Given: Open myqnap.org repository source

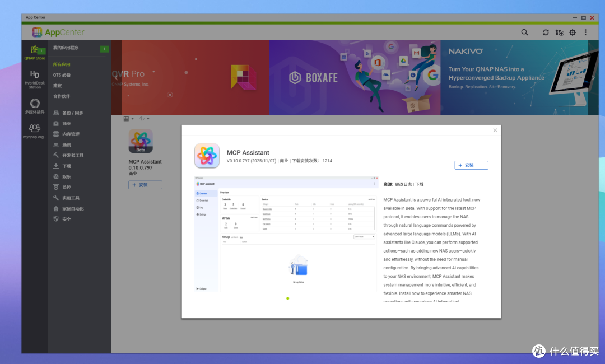Looking at the screenshot, I should tap(35, 130).
